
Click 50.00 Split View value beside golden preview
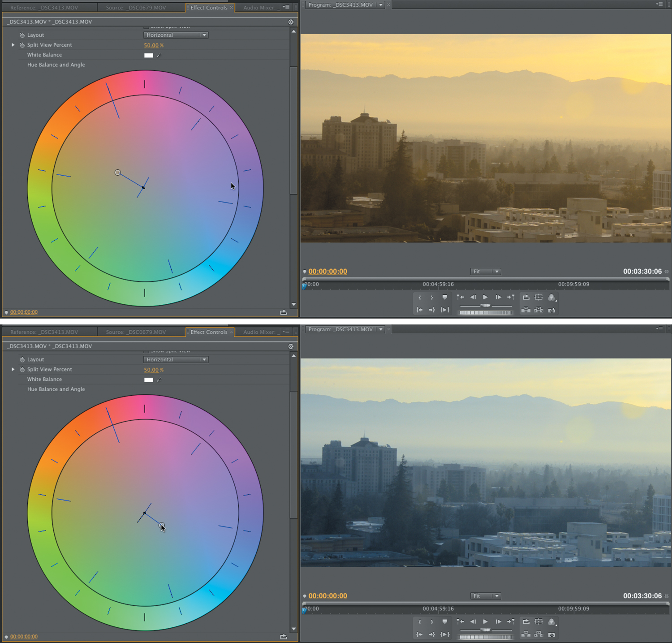[151, 45]
